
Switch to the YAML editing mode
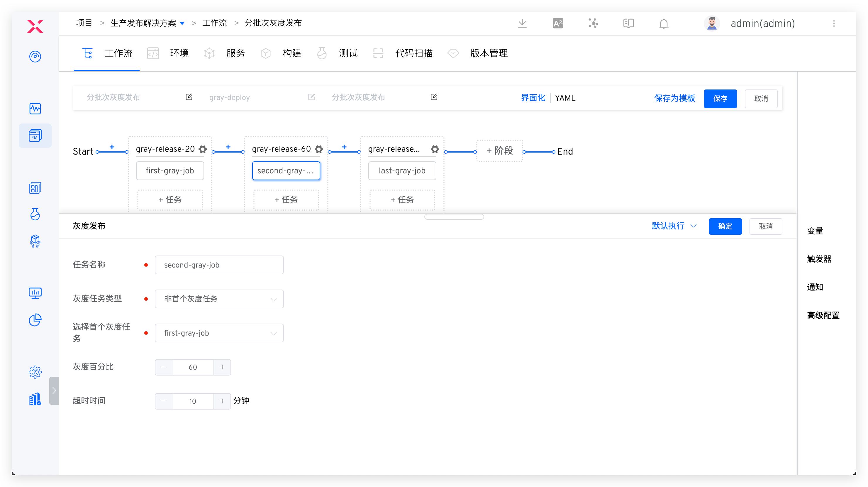pyautogui.click(x=565, y=98)
